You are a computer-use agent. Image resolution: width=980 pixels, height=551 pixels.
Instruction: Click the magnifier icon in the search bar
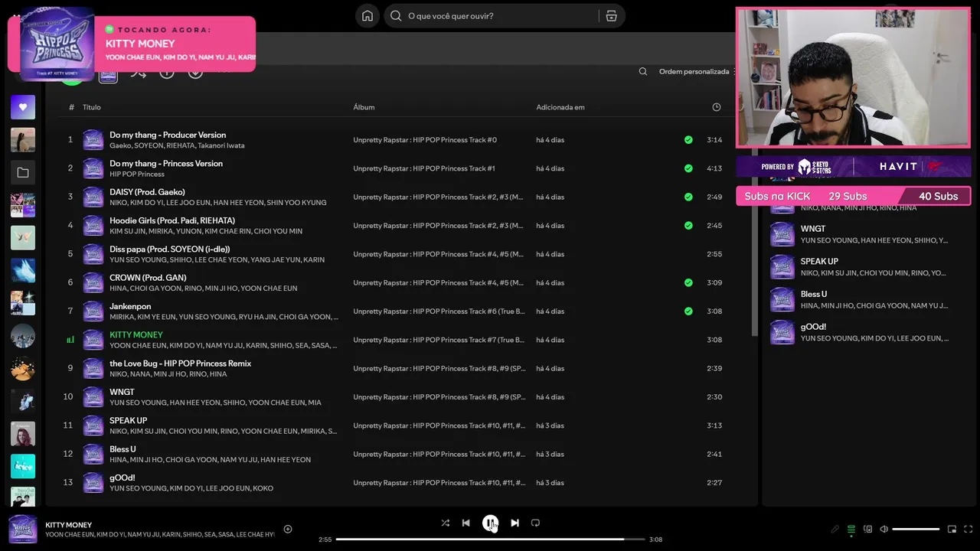(396, 16)
